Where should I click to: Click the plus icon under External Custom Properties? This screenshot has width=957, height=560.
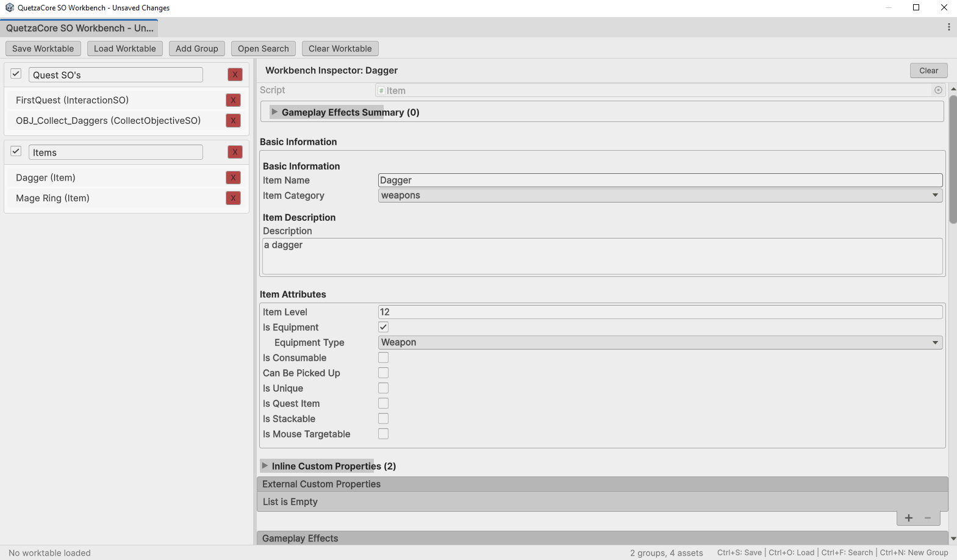[908, 518]
